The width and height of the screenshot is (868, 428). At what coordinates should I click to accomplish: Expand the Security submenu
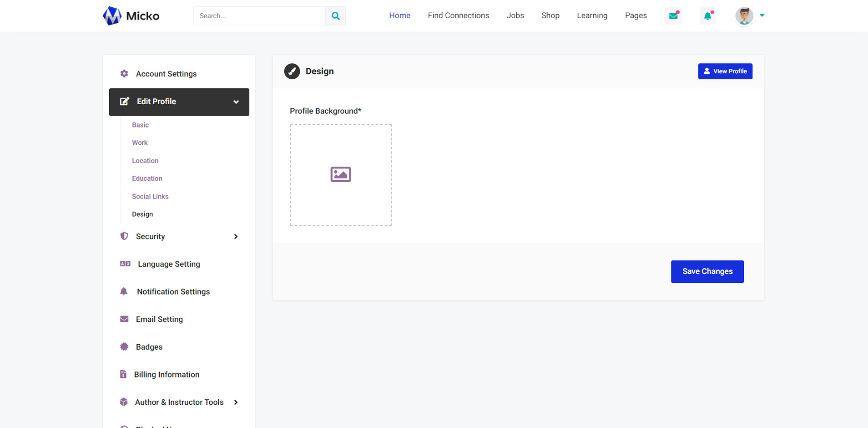(236, 236)
